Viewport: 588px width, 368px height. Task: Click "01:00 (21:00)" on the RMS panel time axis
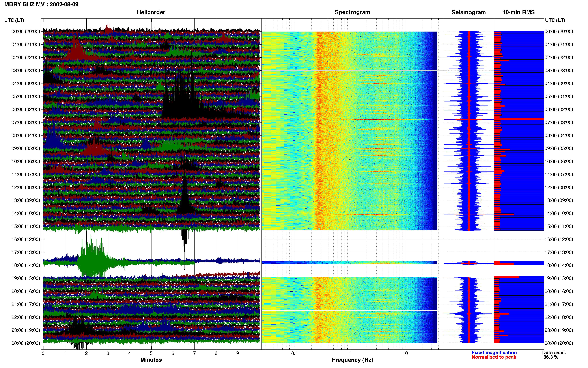559,45
